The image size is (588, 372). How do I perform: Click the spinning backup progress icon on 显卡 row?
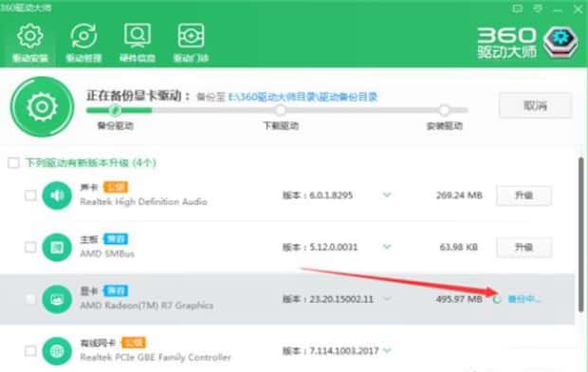pos(497,299)
